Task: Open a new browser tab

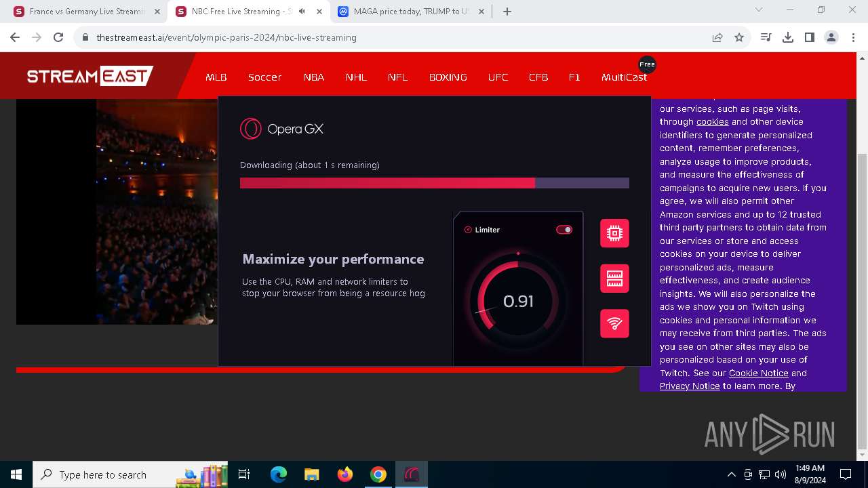Action: 507,12
